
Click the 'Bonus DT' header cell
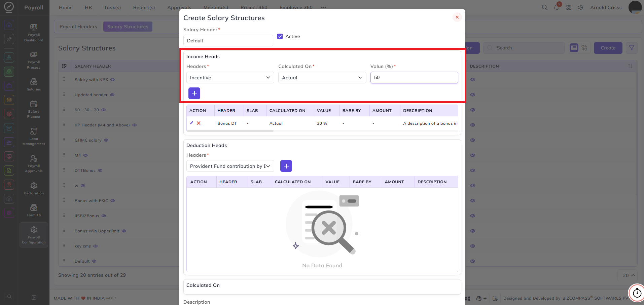tap(227, 123)
